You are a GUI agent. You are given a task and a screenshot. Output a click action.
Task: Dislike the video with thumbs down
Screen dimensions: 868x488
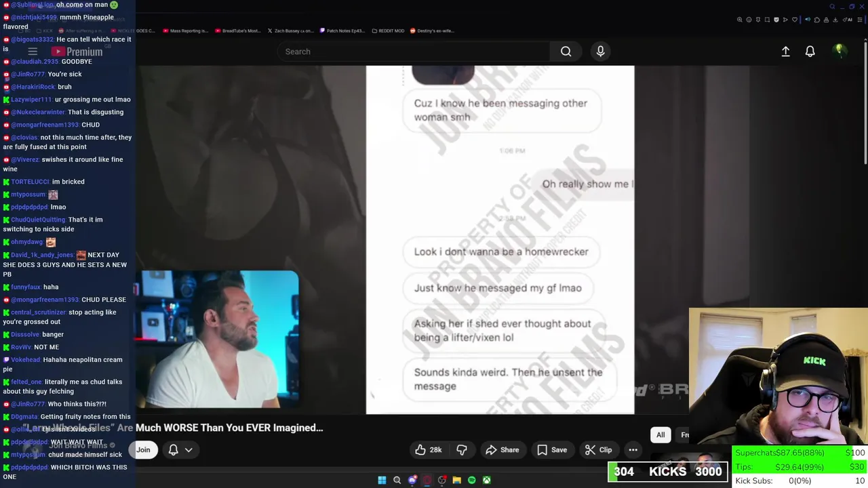462,449
